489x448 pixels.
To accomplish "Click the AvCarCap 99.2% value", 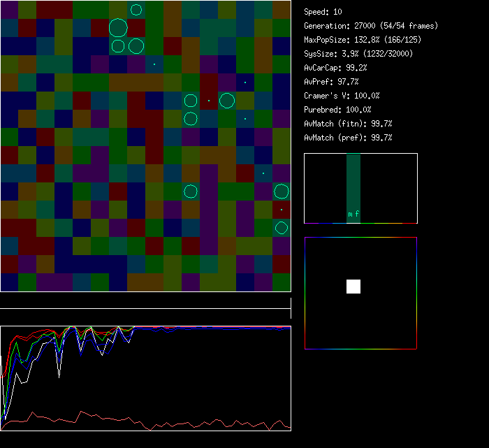I will tap(335, 68).
